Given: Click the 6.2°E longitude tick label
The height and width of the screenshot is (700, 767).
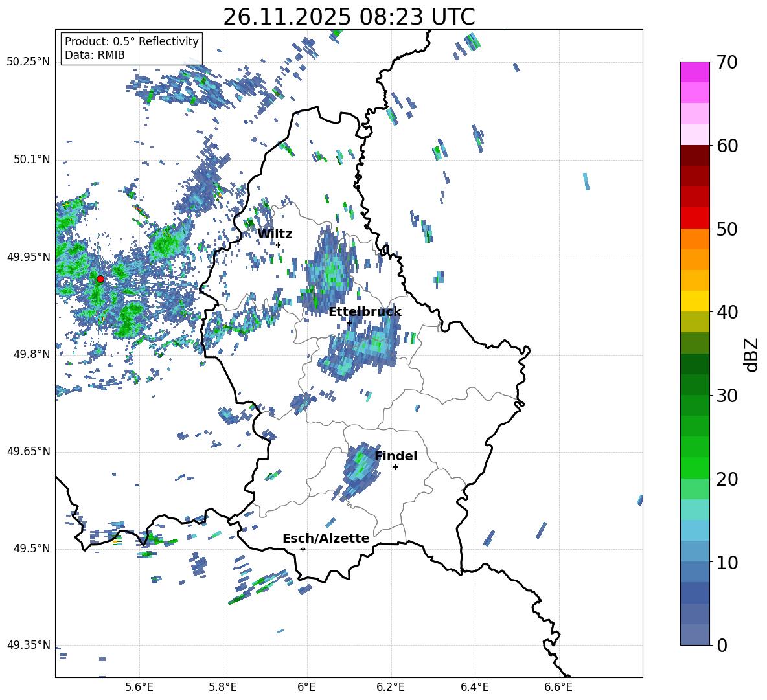Looking at the screenshot, I should [x=391, y=687].
